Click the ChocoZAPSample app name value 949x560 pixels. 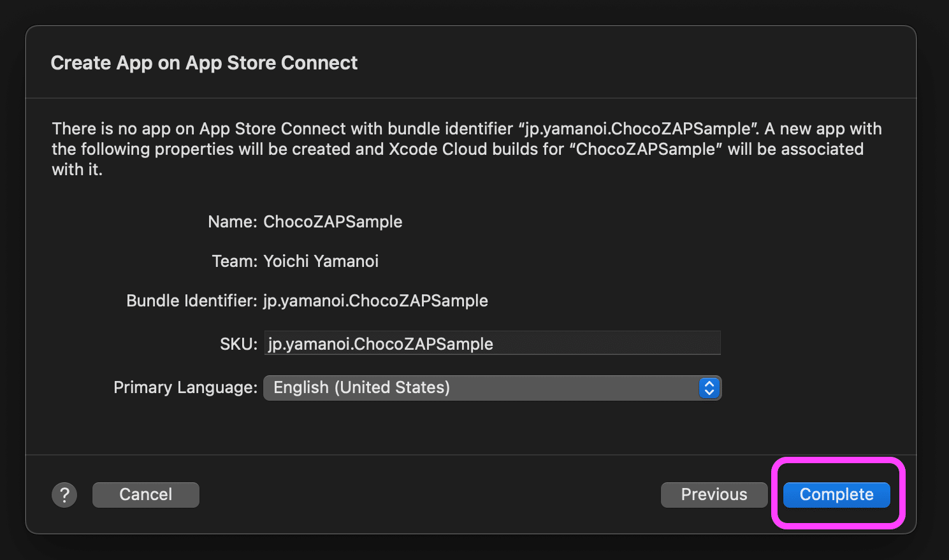(333, 222)
